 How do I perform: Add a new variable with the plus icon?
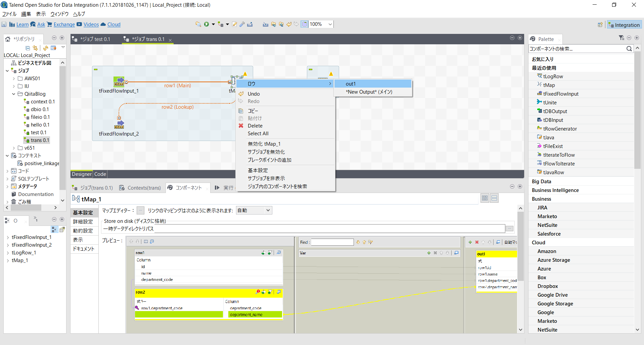(x=429, y=253)
